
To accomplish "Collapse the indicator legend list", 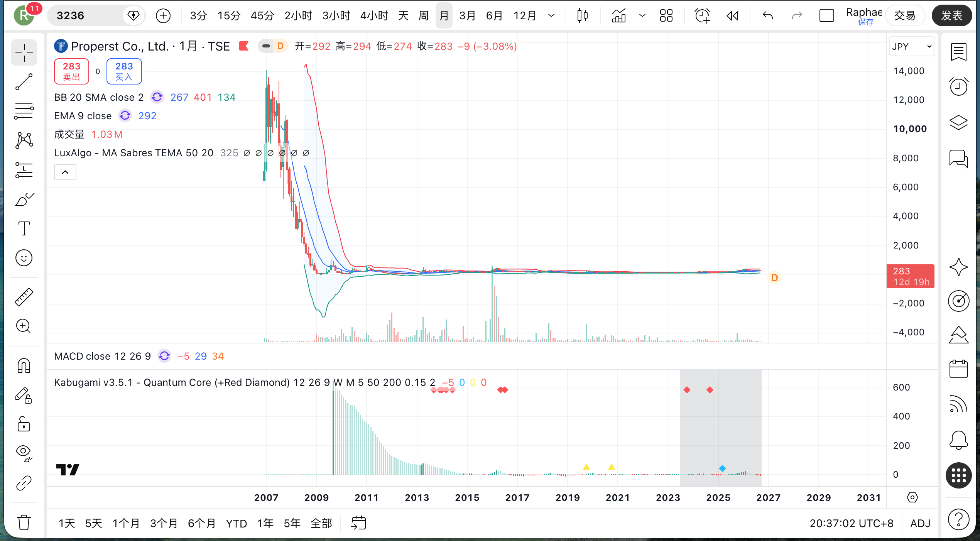I will tap(65, 172).
